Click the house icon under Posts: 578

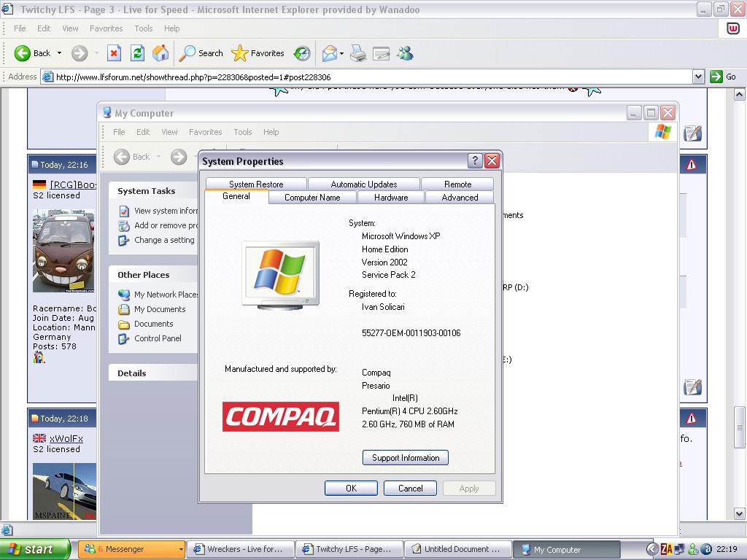point(39,357)
